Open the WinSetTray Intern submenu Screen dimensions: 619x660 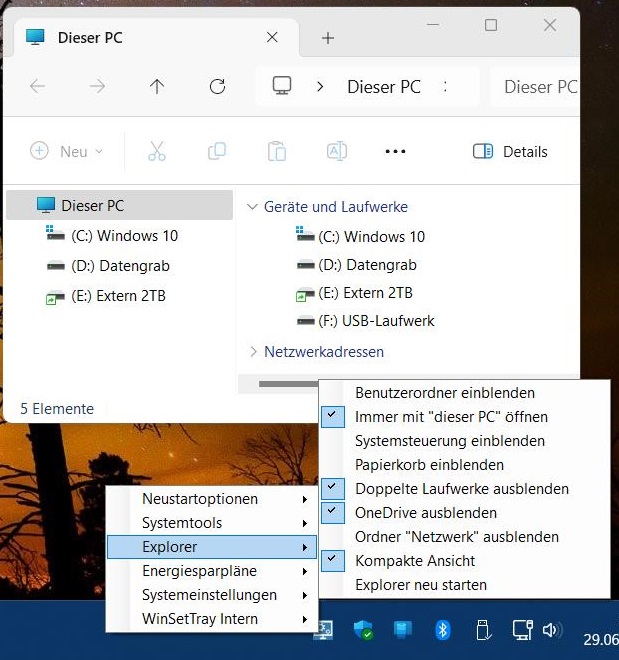pyautogui.click(x=212, y=619)
